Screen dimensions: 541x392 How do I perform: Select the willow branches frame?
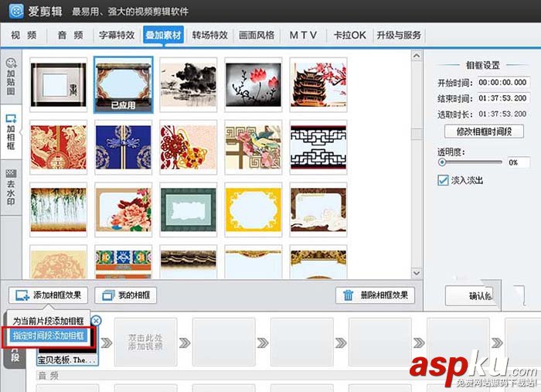pyautogui.click(x=58, y=210)
